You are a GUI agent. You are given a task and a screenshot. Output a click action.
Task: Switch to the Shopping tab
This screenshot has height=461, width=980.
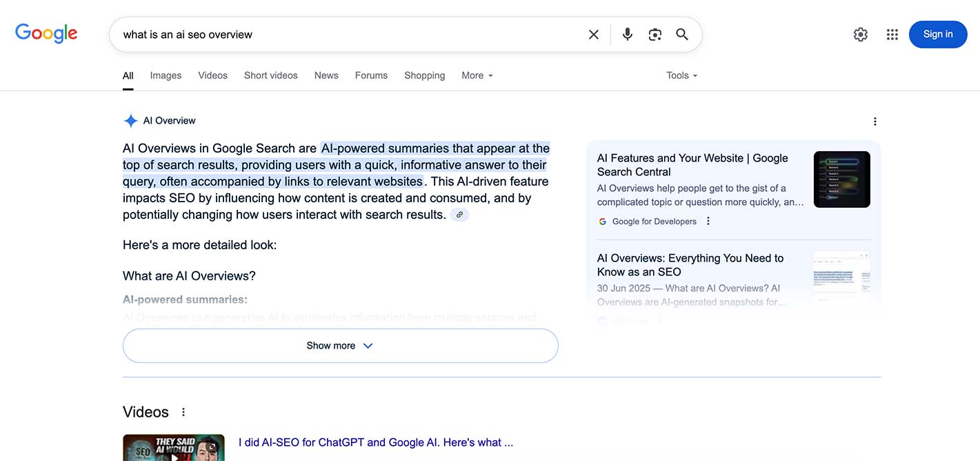click(x=424, y=75)
